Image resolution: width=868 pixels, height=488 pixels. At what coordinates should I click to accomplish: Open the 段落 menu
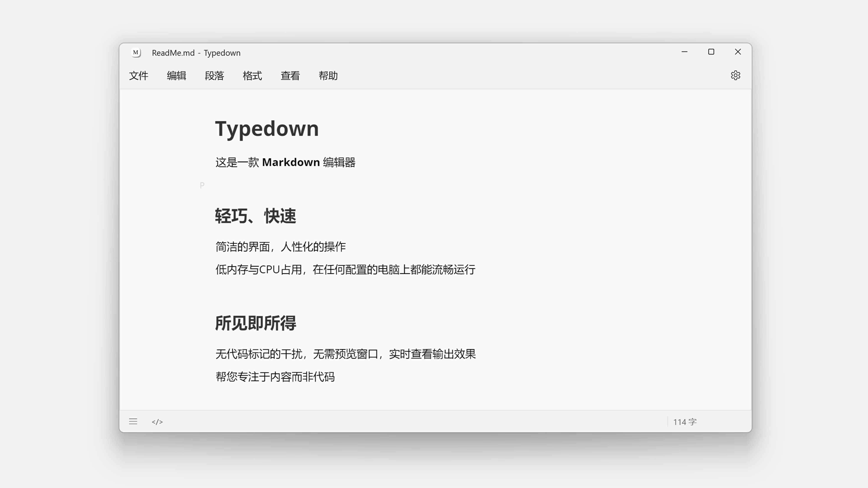coord(214,76)
